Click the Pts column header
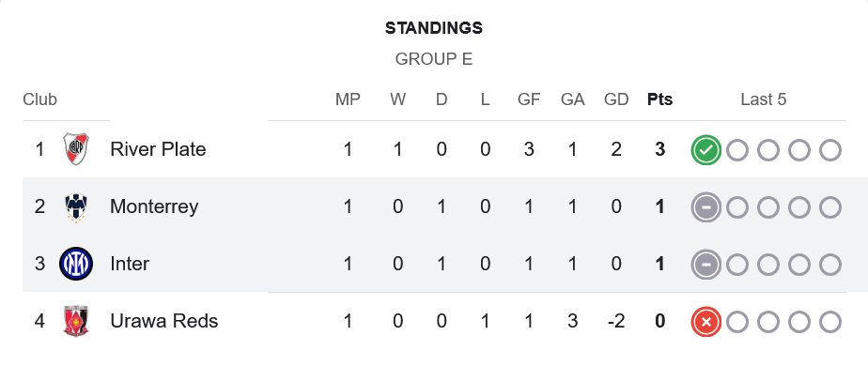The width and height of the screenshot is (868, 366). pyautogui.click(x=659, y=99)
